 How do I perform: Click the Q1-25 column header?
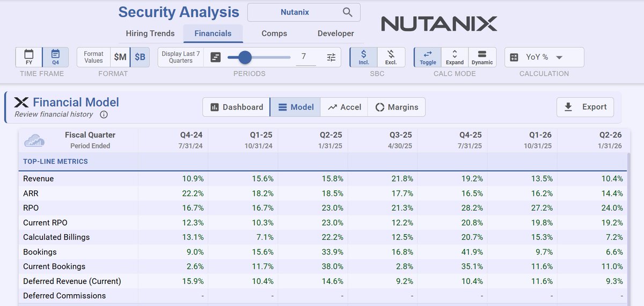point(243,140)
